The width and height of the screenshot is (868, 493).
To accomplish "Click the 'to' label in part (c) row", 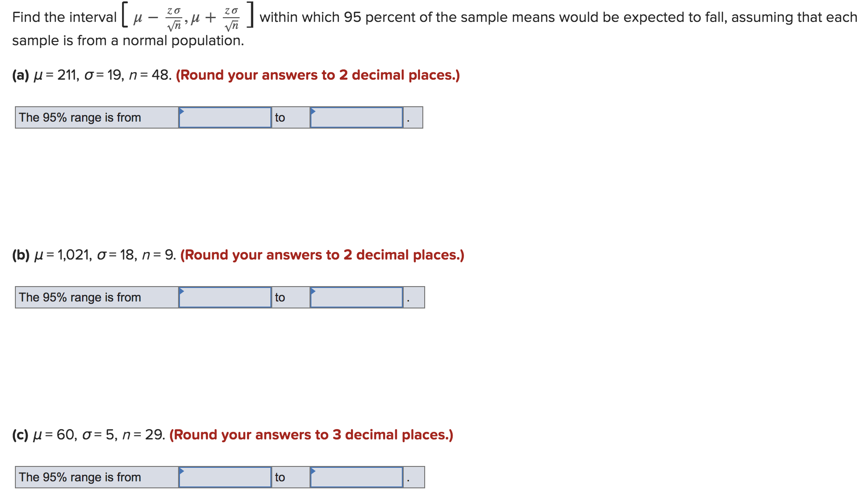I will (281, 477).
